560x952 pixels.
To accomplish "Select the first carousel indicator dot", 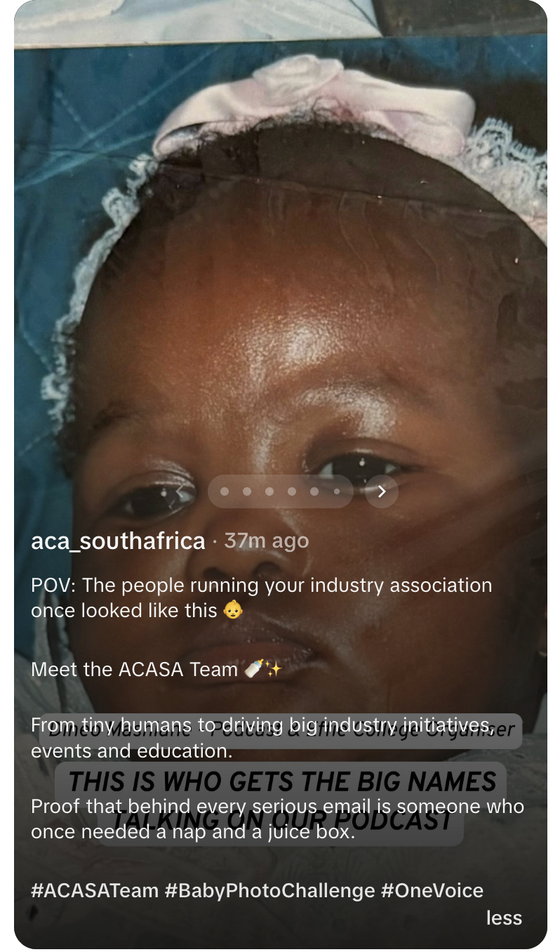I will coord(225,491).
